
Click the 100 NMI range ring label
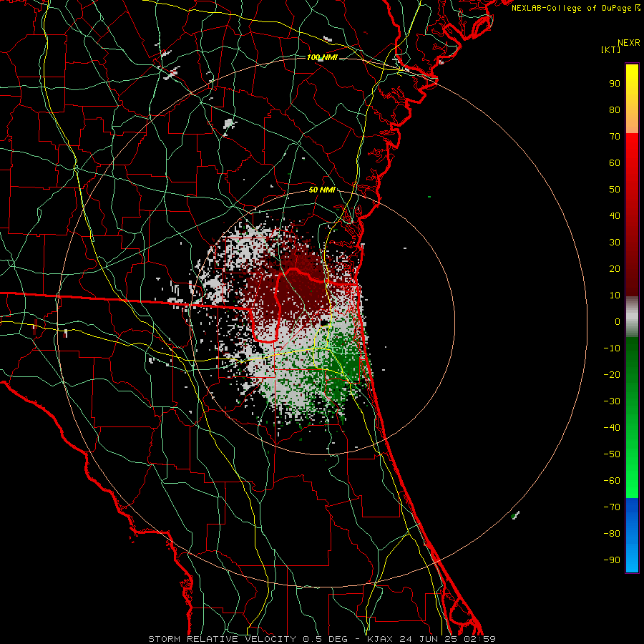pyautogui.click(x=322, y=57)
